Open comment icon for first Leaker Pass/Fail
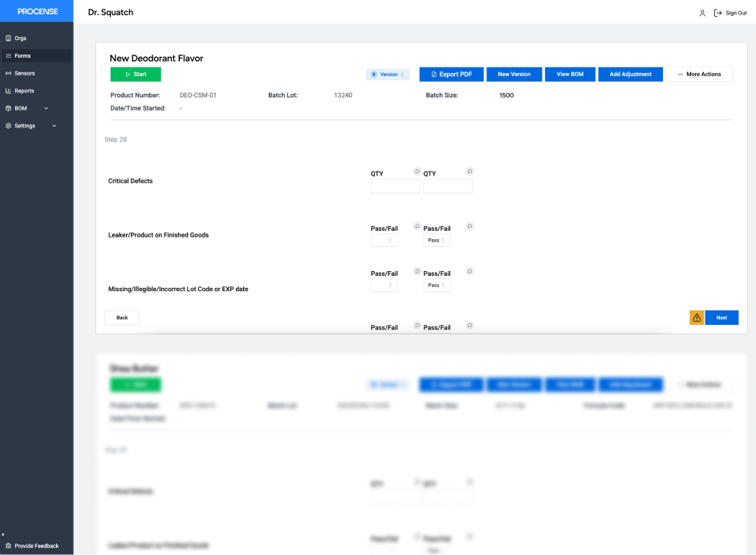The image size is (756, 555). tap(417, 226)
